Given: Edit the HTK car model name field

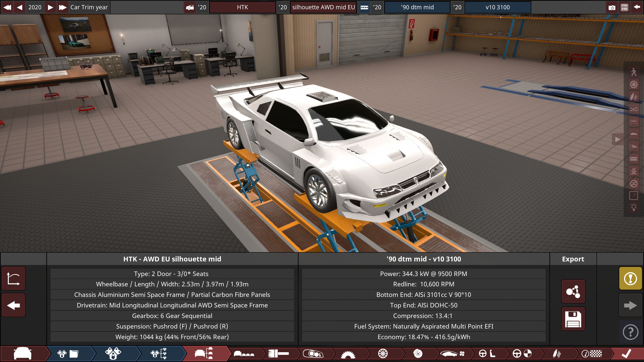Looking at the screenshot, I should pos(243,7).
